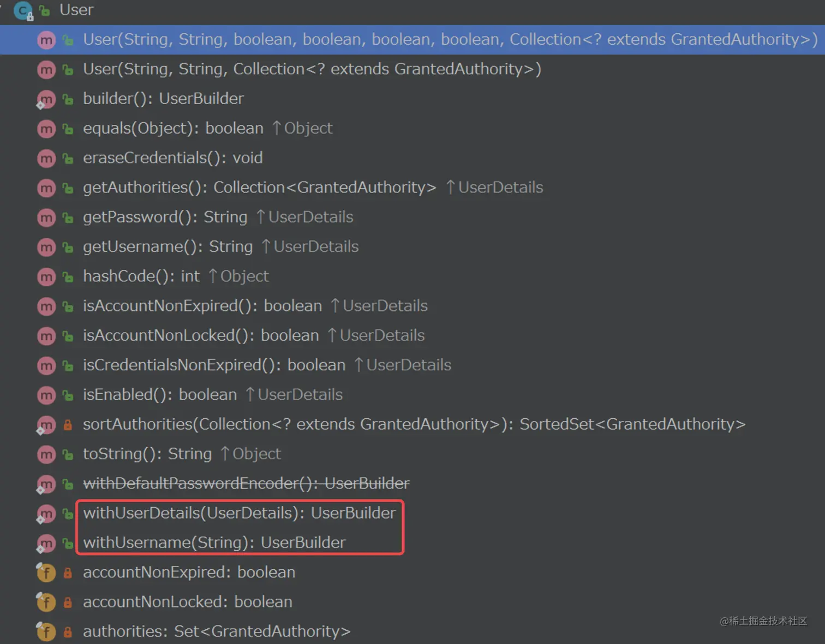Viewport: 825px width, 644px height.
Task: Click the method icon beside eraseCredentials()
Action: pos(46,158)
